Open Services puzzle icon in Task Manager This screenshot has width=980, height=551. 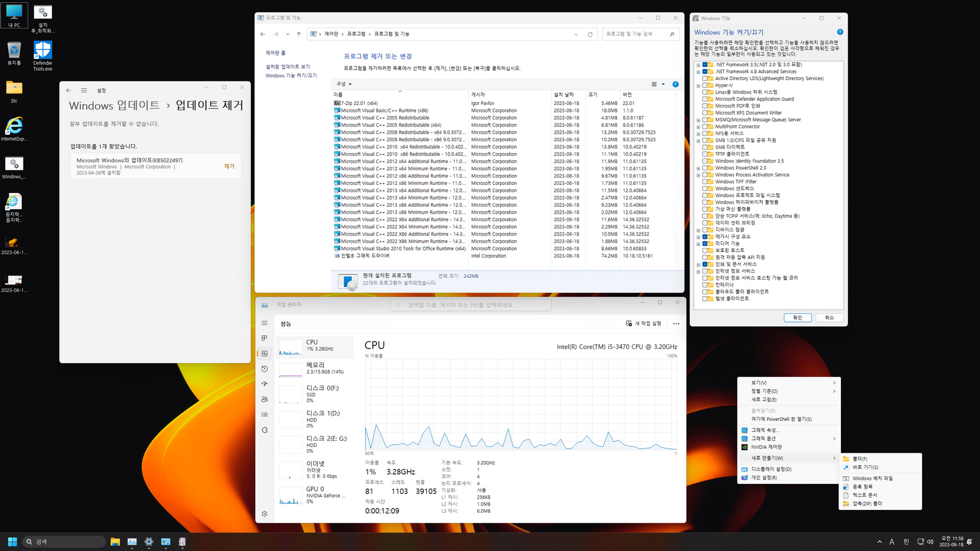click(x=264, y=430)
